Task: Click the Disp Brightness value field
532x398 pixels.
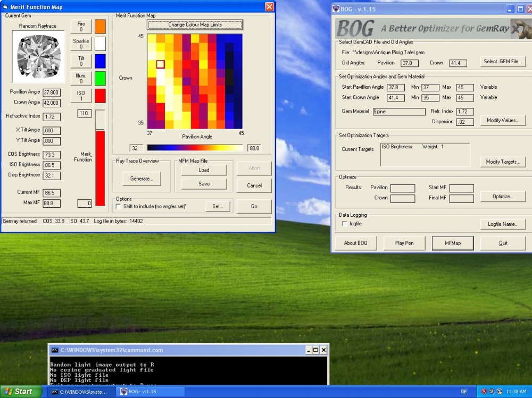Action: [x=52, y=175]
